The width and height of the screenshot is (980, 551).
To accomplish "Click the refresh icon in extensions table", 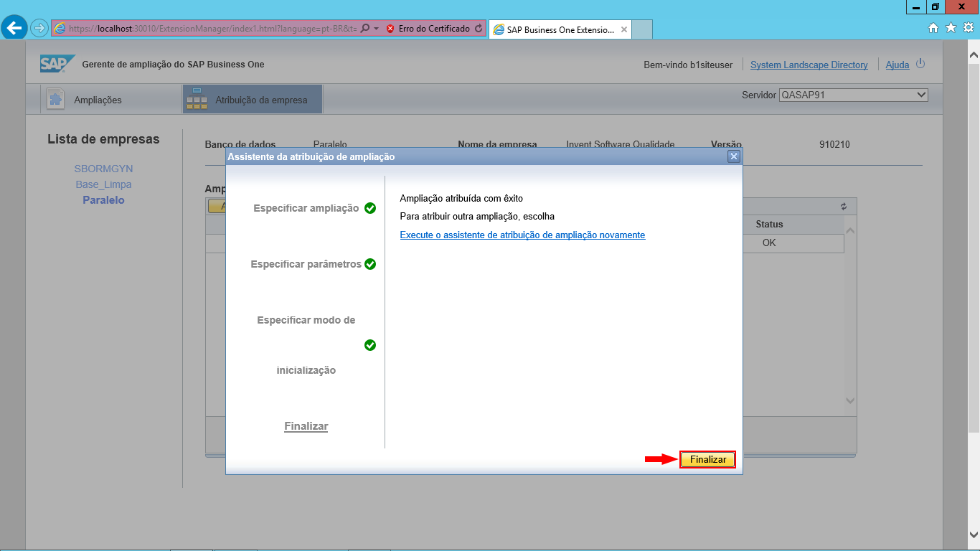I will pos(844,206).
